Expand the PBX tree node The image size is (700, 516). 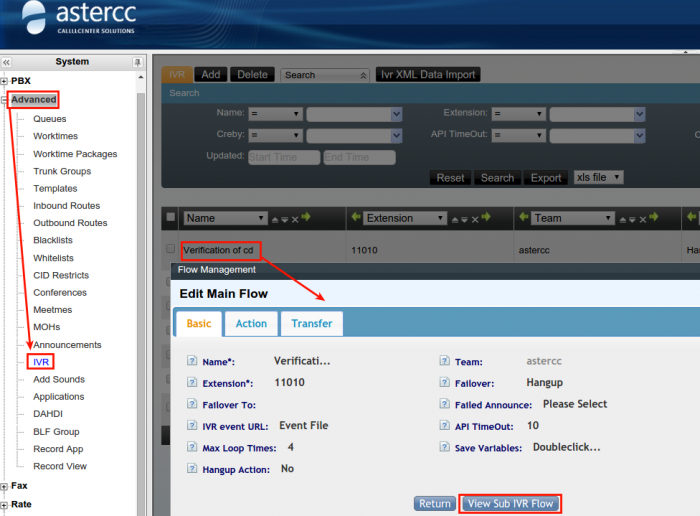pyautogui.click(x=5, y=81)
